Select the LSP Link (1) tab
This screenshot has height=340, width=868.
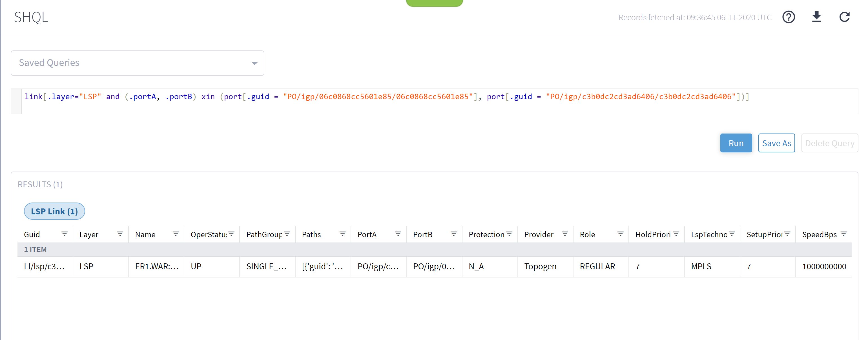coord(54,211)
